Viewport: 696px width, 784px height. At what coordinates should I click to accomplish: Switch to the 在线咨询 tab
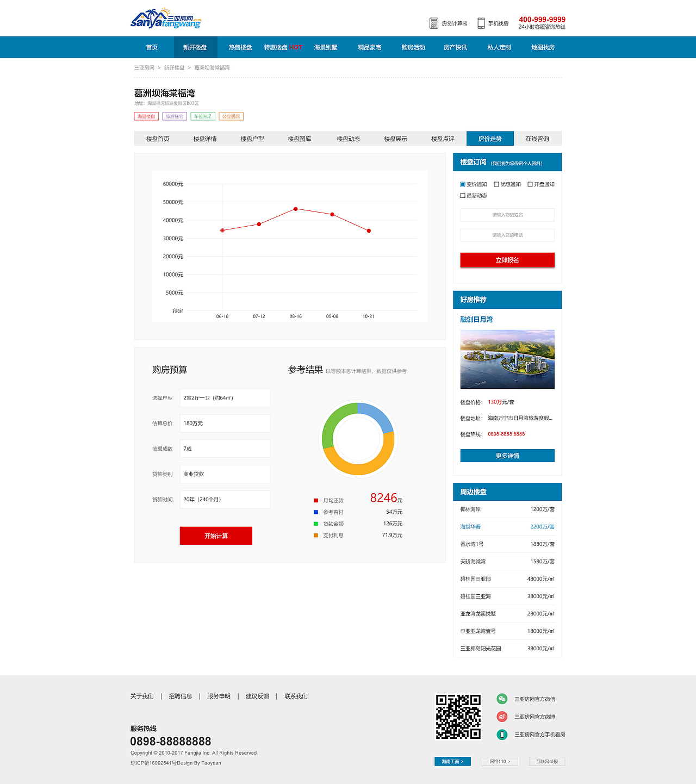(537, 139)
